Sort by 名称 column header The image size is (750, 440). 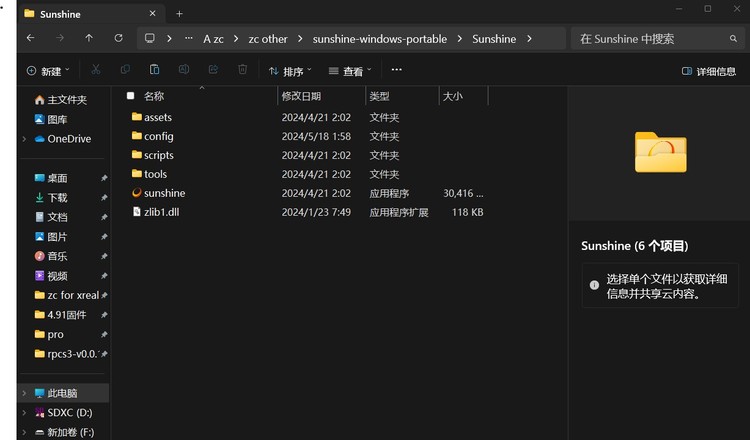tap(154, 96)
